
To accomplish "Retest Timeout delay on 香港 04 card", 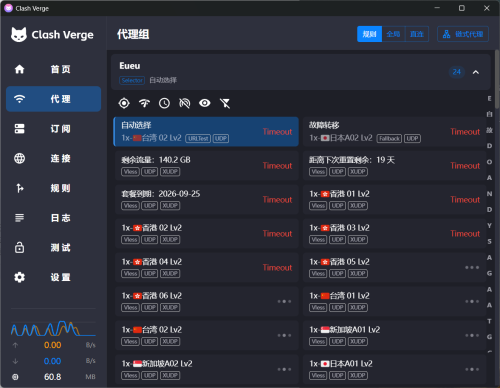I will [x=277, y=268].
